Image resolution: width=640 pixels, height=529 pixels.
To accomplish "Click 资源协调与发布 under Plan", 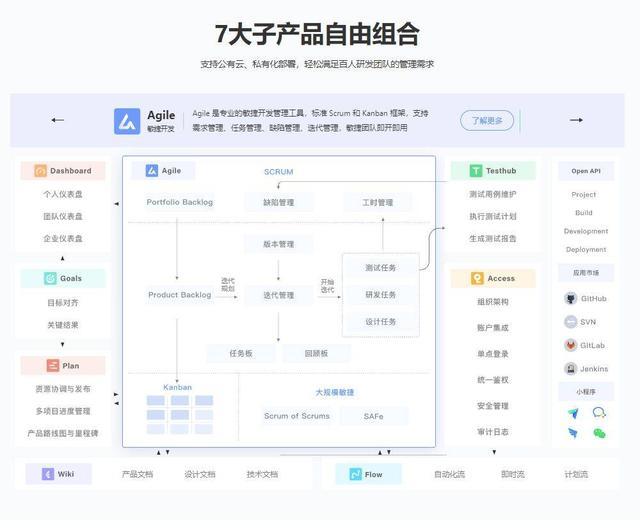I will tap(63, 389).
